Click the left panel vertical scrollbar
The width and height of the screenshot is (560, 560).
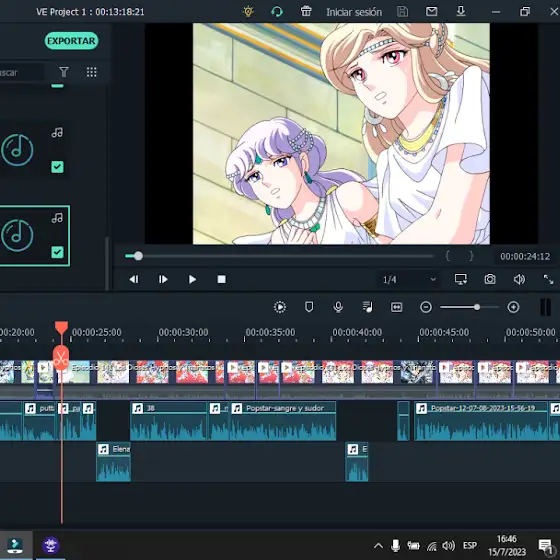point(107,264)
